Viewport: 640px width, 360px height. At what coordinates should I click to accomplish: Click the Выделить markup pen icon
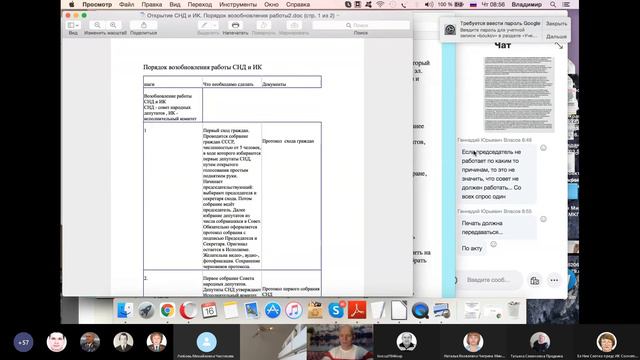coord(204,25)
